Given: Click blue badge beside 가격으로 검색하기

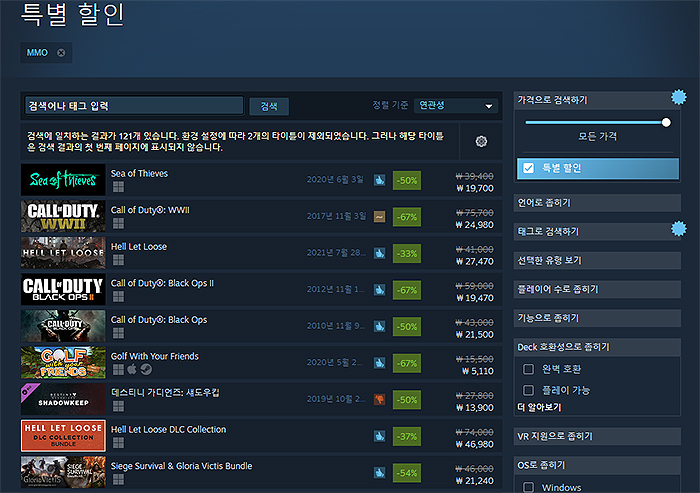Looking at the screenshot, I should [679, 97].
